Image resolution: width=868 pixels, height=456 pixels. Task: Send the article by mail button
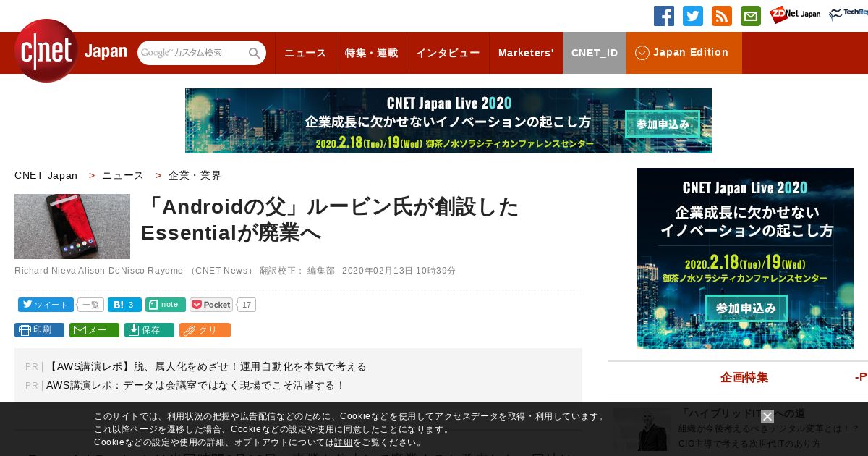pos(94,330)
